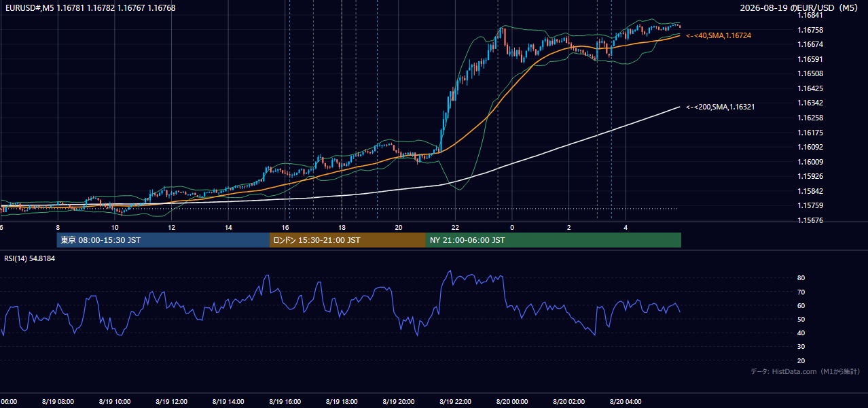Viewport: 868px width, 408px height.
Task: Click RSI level 80 on the scale
Action: click(x=801, y=278)
